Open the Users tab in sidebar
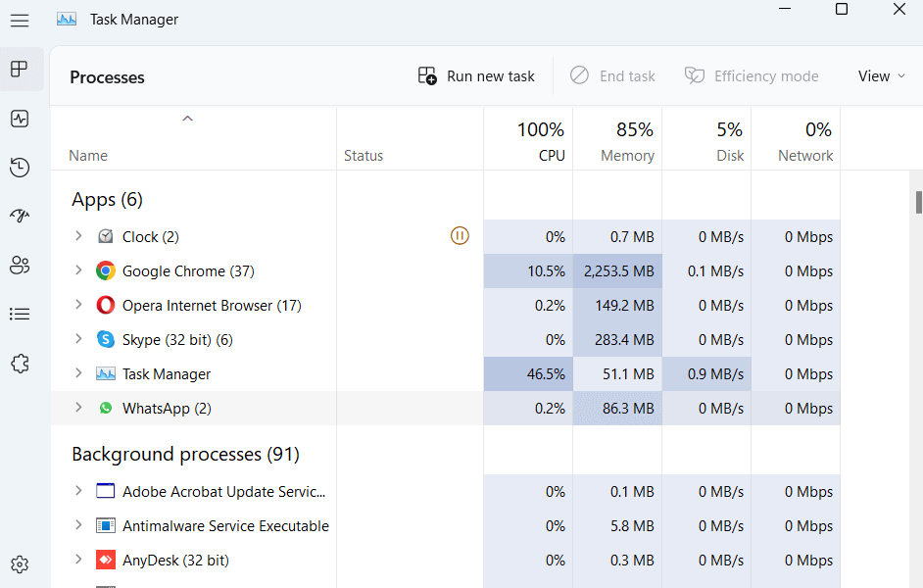 click(20, 265)
